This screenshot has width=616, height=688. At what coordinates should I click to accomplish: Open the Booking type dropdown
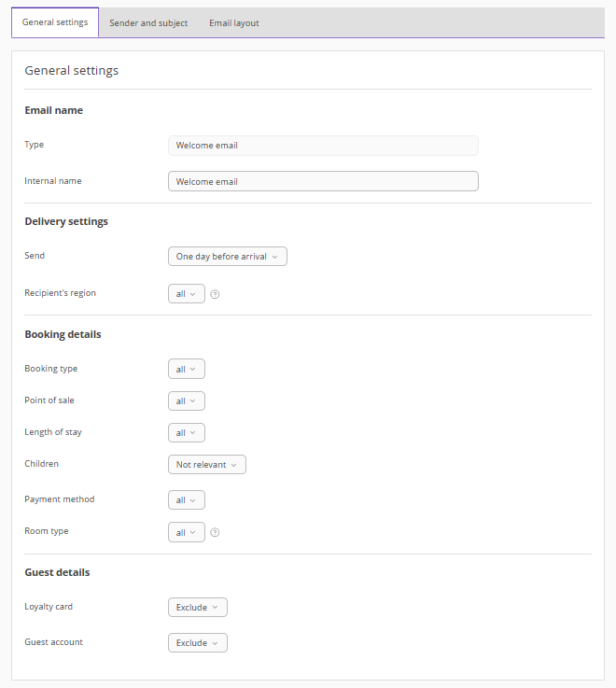pyautogui.click(x=187, y=370)
